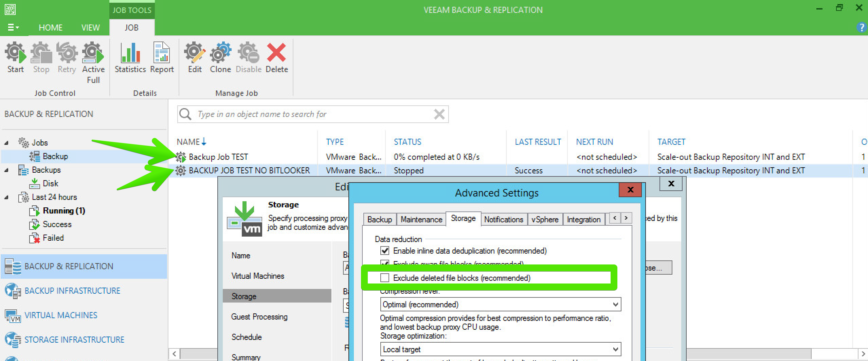Go to Virtual Machines wizard step
868x361 pixels.
pyautogui.click(x=258, y=276)
